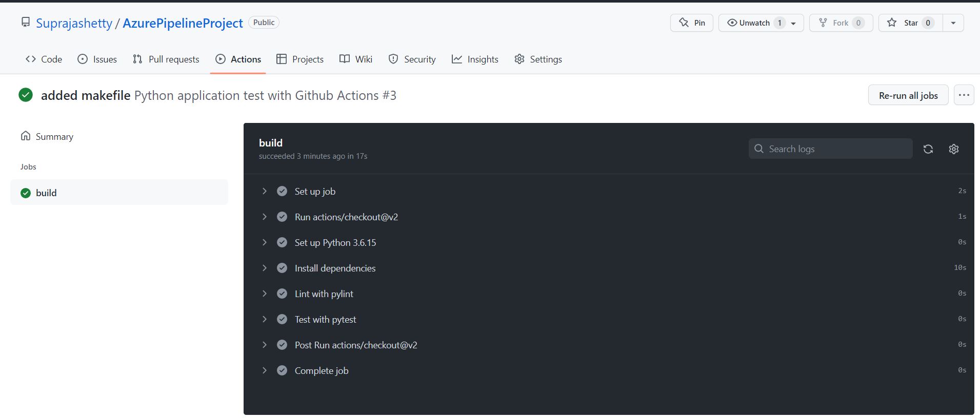The height and width of the screenshot is (419, 980).
Task: Click the status icon for Test with pytest
Action: tap(282, 319)
